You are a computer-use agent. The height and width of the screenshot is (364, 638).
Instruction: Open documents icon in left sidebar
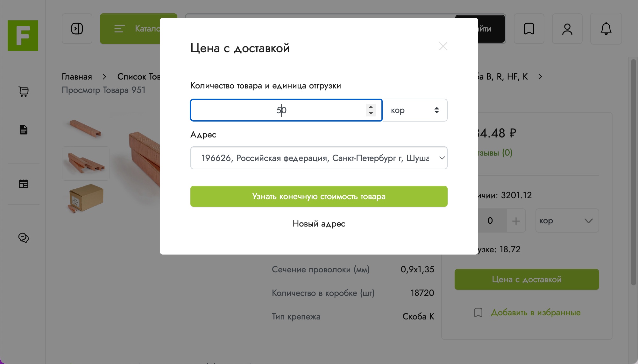(24, 129)
